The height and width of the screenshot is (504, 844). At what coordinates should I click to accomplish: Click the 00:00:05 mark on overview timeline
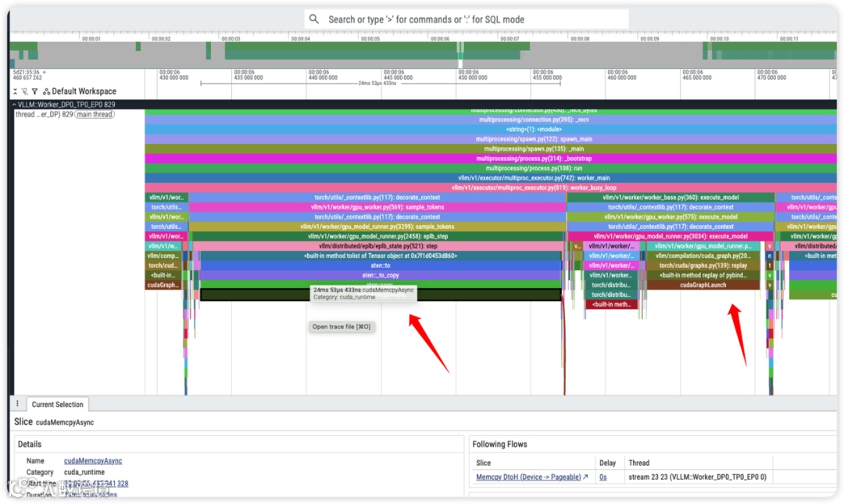370,39
